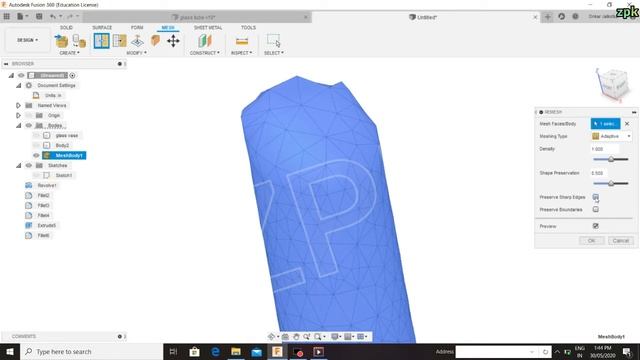The height and width of the screenshot is (360, 640).
Task: Toggle Preserve Sharp Edges checkbox
Action: (x=596, y=197)
